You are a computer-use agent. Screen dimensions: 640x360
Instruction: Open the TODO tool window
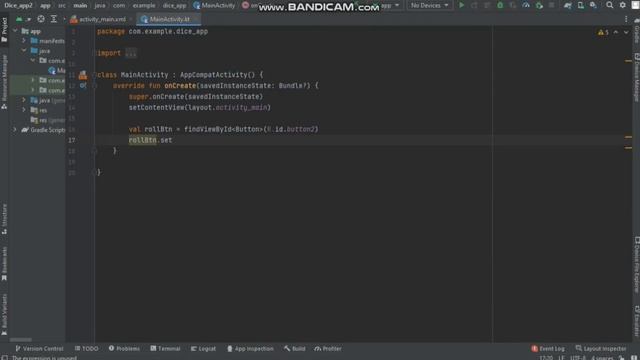[87, 349]
